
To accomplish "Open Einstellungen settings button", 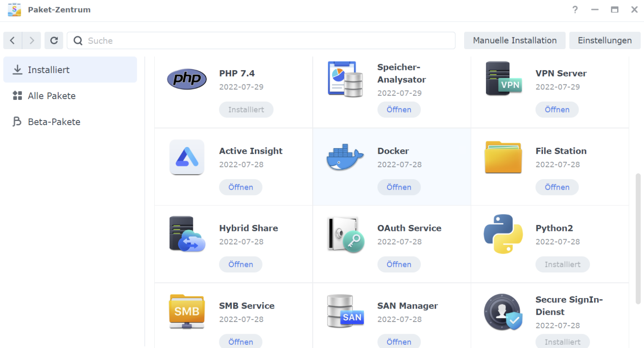I will pyautogui.click(x=605, y=41).
